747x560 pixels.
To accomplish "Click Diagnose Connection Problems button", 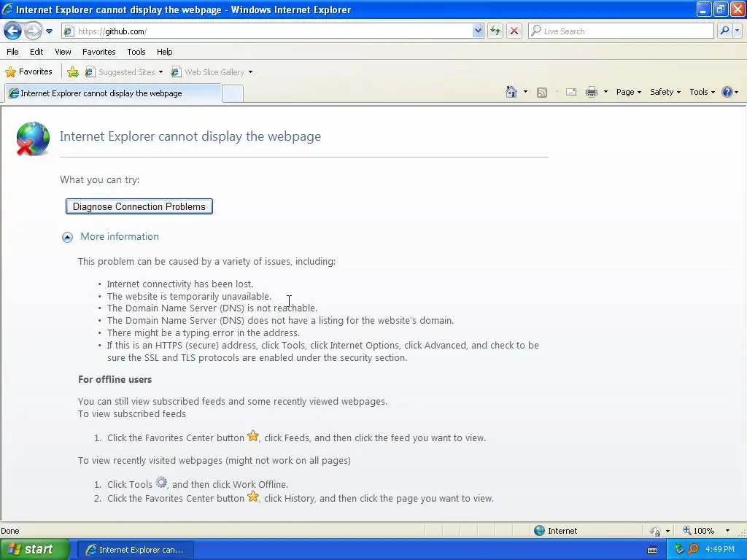I will 139,206.
